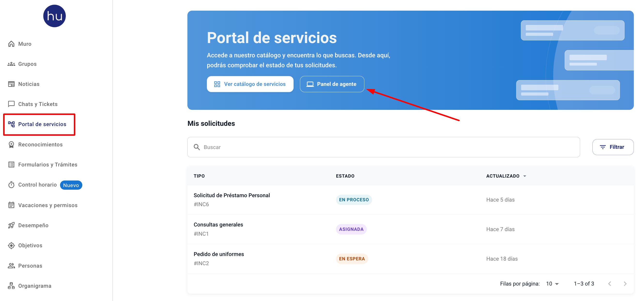Click the Control horario stopwatch icon

[11, 185]
